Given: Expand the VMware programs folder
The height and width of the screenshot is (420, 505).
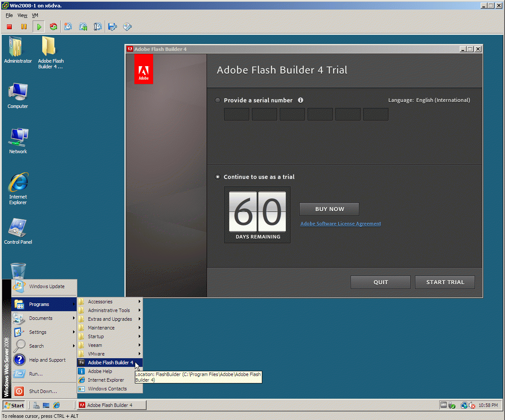Looking at the screenshot, I should click(x=110, y=353).
